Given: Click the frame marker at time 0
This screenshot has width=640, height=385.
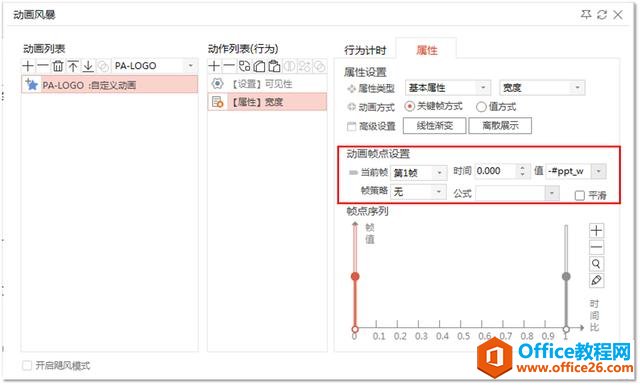Looking at the screenshot, I should point(355,329).
